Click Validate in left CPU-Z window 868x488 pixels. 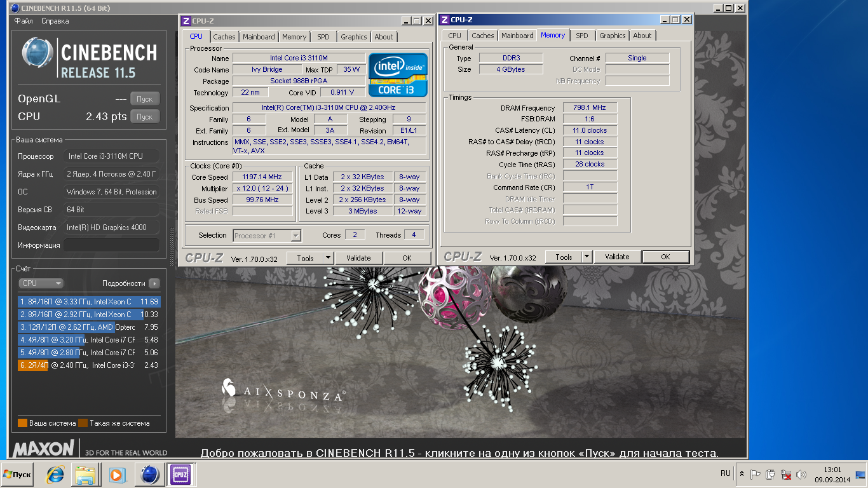[x=358, y=258]
